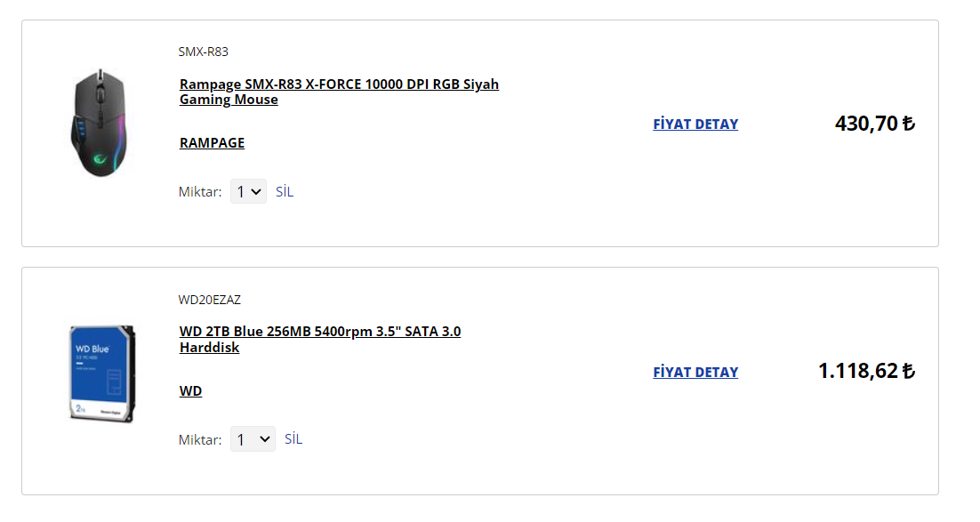This screenshot has width=980, height=522.
Task: Click the lira symbol beside 1.118,62
Action: (x=908, y=372)
